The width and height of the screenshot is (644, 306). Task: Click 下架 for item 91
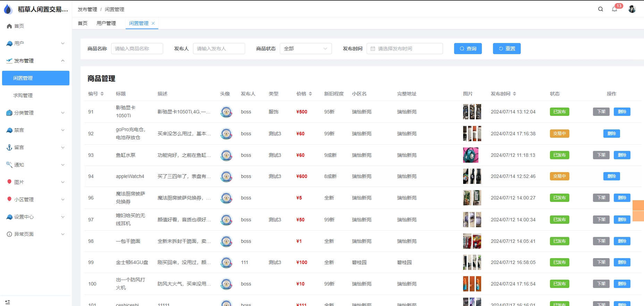pos(601,112)
